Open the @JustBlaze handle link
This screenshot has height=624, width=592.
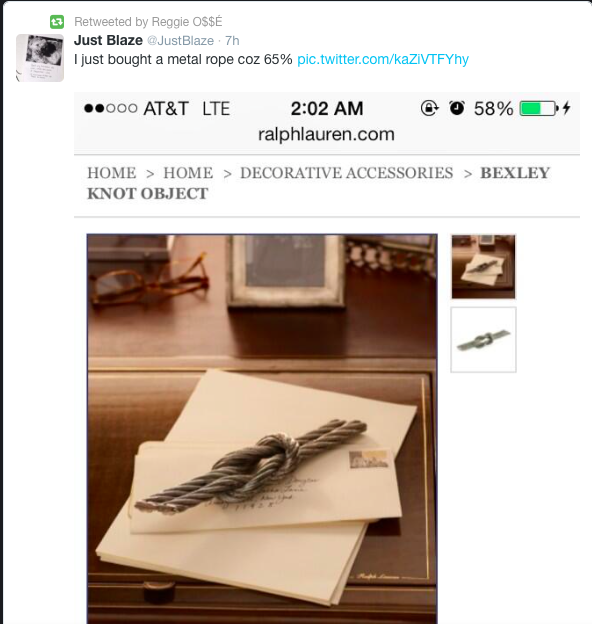[x=181, y=41]
